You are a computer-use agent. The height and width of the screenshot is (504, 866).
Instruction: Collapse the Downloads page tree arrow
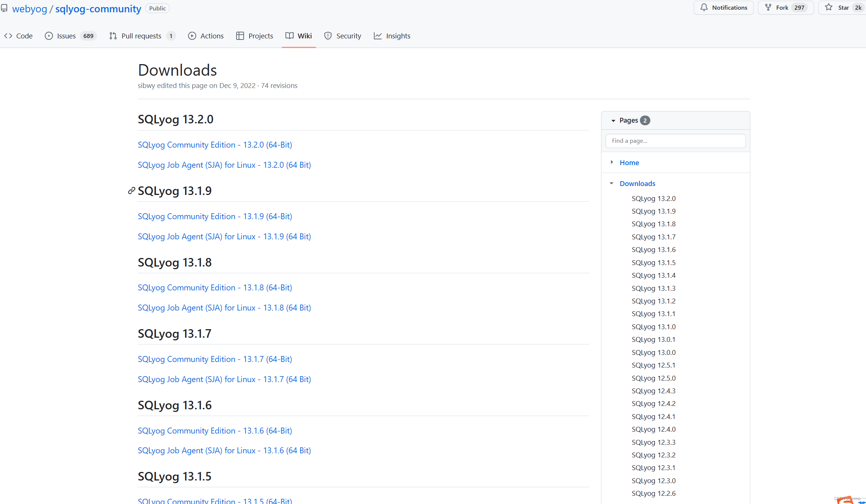pos(612,183)
